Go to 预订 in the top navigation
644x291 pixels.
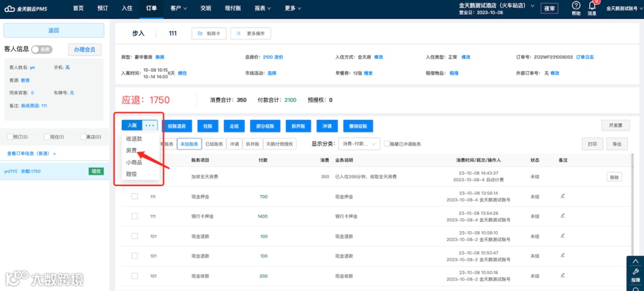pyautogui.click(x=103, y=8)
